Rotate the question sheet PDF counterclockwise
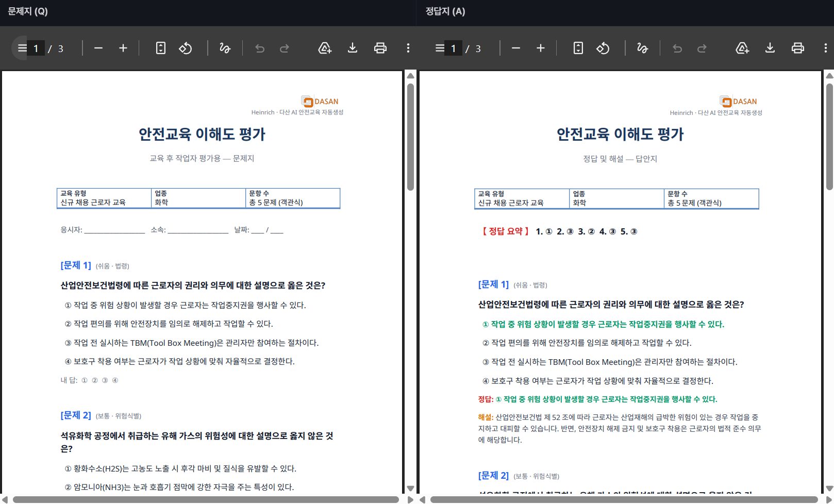The height and width of the screenshot is (504, 834). point(186,48)
